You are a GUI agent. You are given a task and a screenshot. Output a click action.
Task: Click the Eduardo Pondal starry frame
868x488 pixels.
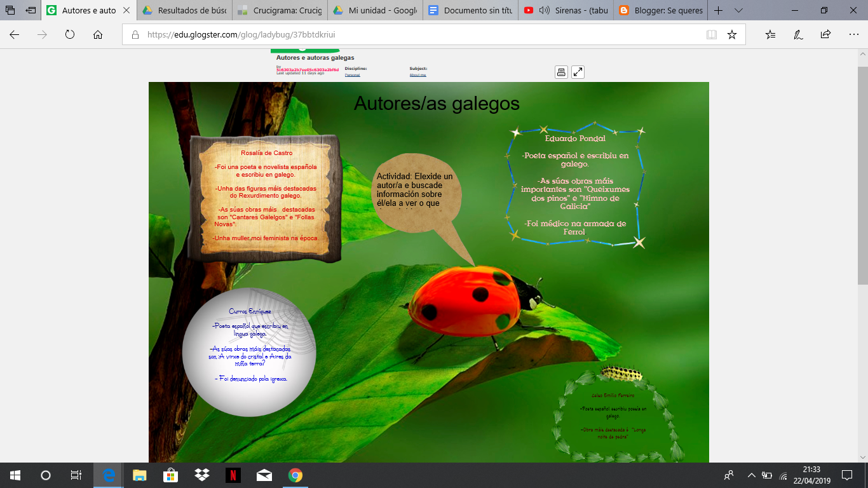576,185
